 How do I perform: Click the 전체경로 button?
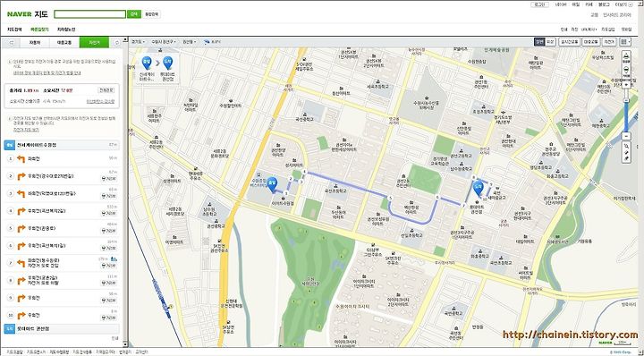(106, 90)
